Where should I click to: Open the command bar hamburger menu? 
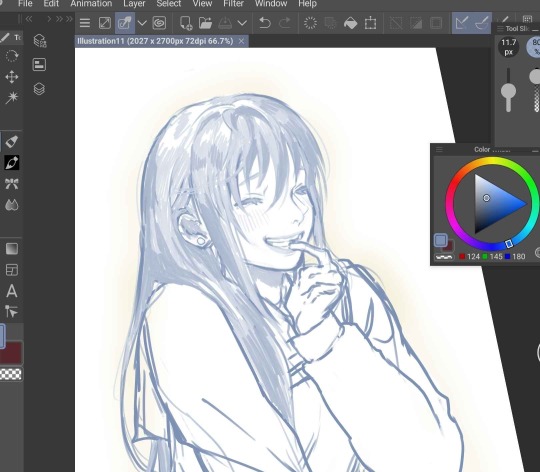(85, 23)
